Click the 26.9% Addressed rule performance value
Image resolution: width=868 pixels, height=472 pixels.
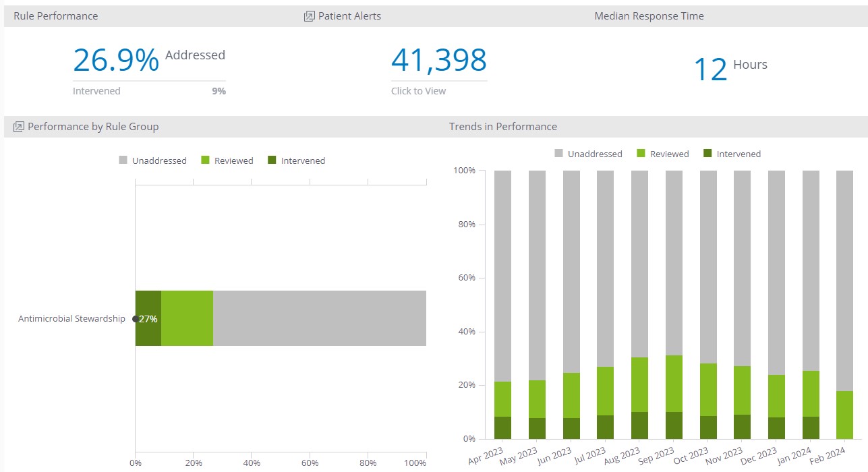[x=116, y=61]
